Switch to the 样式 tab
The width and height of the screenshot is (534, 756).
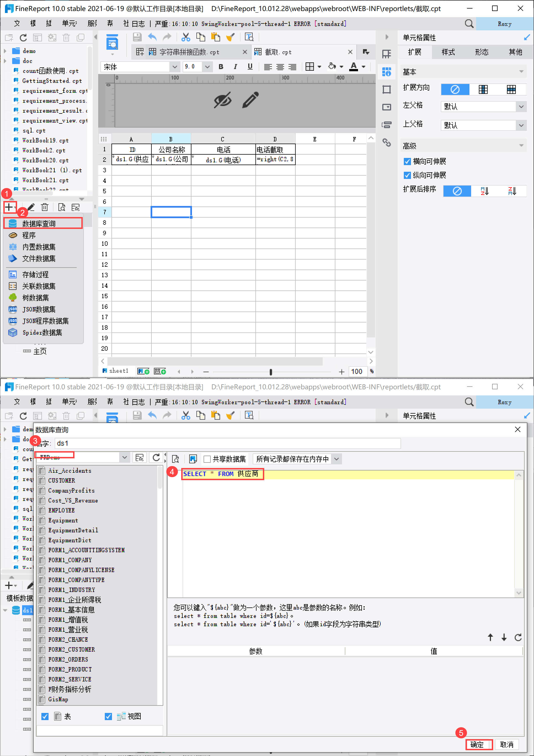click(x=448, y=52)
